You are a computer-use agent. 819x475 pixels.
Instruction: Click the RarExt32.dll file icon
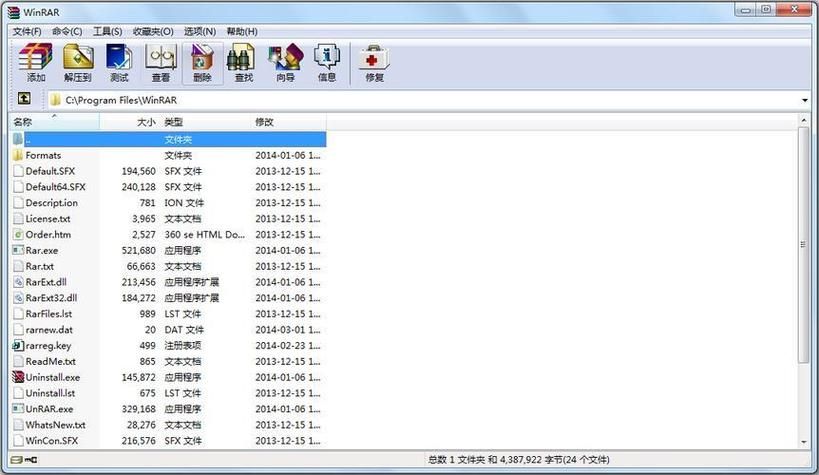pyautogui.click(x=18, y=298)
